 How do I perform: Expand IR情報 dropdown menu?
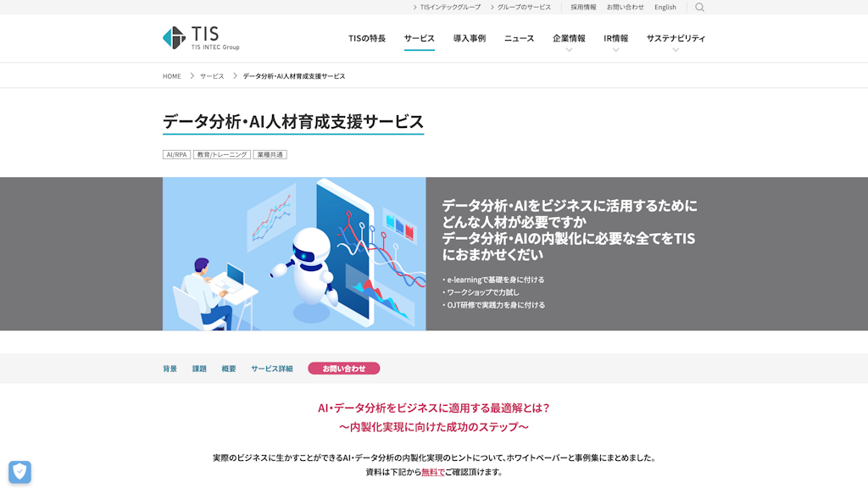pyautogui.click(x=615, y=42)
